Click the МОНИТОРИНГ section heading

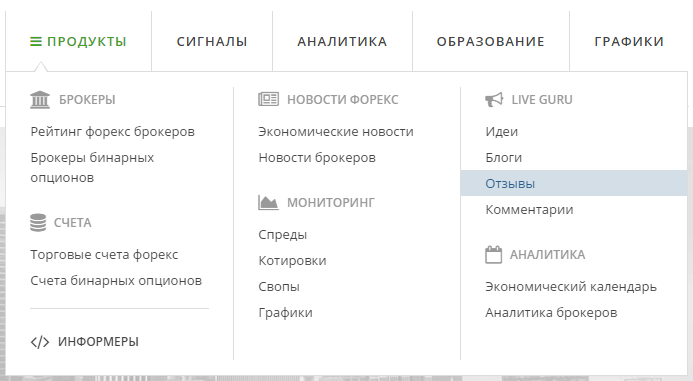pos(331,203)
